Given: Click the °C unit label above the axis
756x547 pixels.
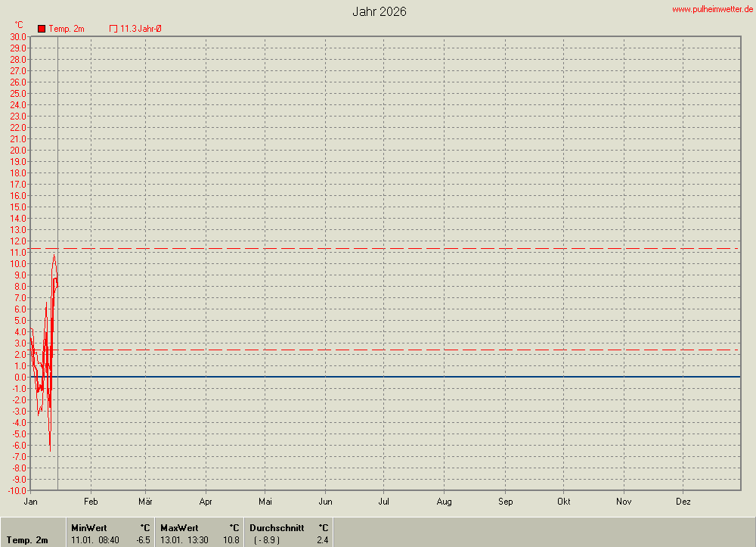Looking at the screenshot, I should (19, 25).
